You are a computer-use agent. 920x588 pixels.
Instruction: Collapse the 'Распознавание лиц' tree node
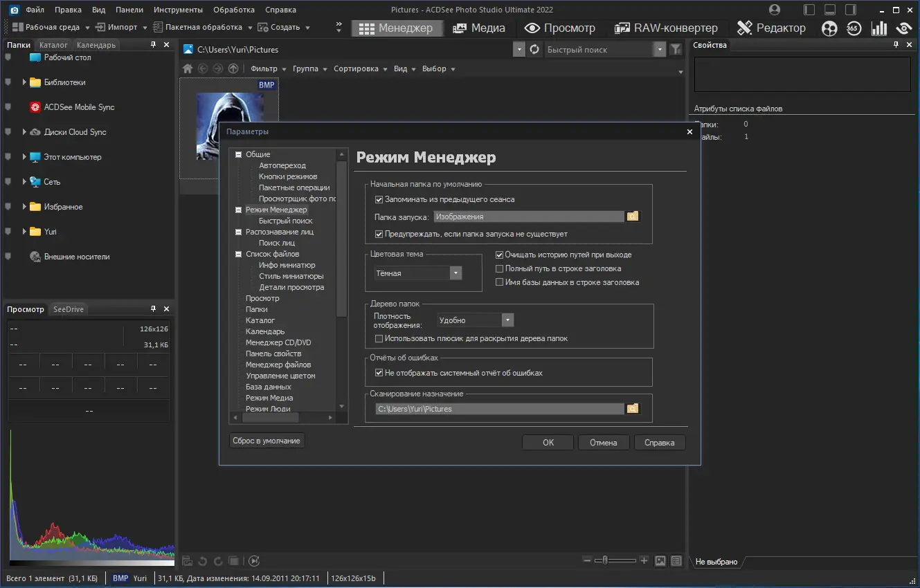coord(239,232)
